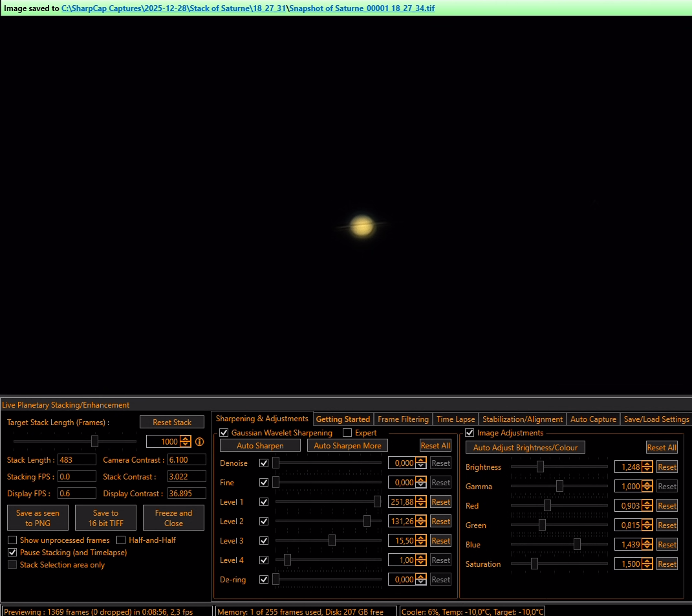Click Freeze and Close button
This screenshot has height=616, width=692.
[x=173, y=518]
